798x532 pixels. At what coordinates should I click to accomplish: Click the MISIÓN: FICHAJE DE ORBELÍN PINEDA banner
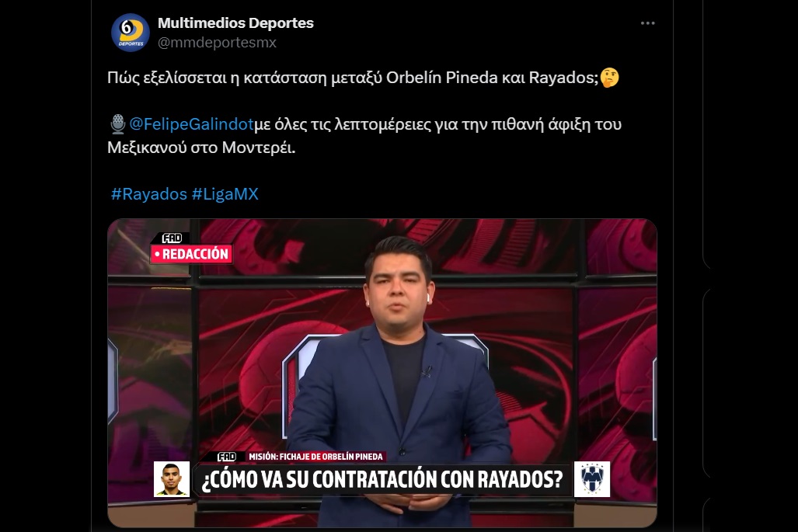click(x=315, y=457)
